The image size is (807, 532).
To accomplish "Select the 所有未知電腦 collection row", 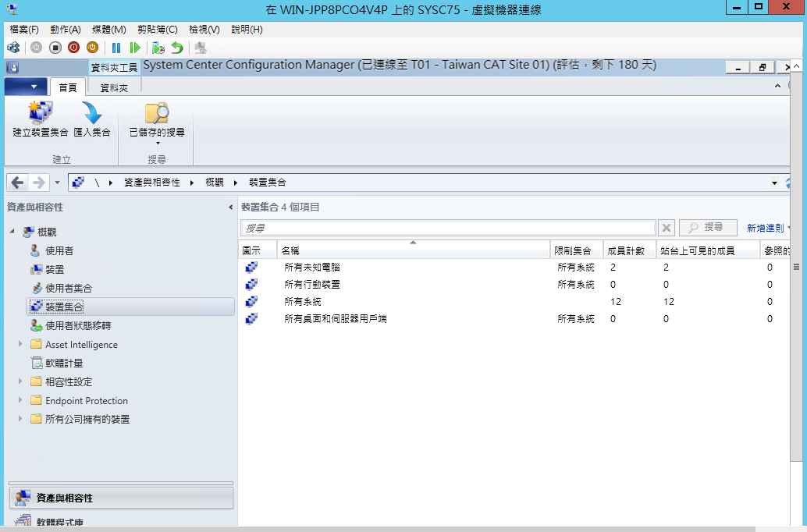I will pos(514,267).
